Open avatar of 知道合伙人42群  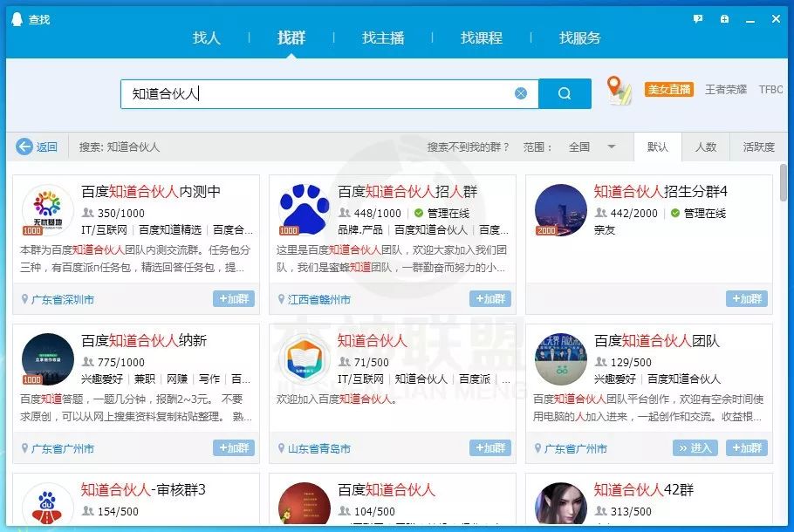[561, 503]
